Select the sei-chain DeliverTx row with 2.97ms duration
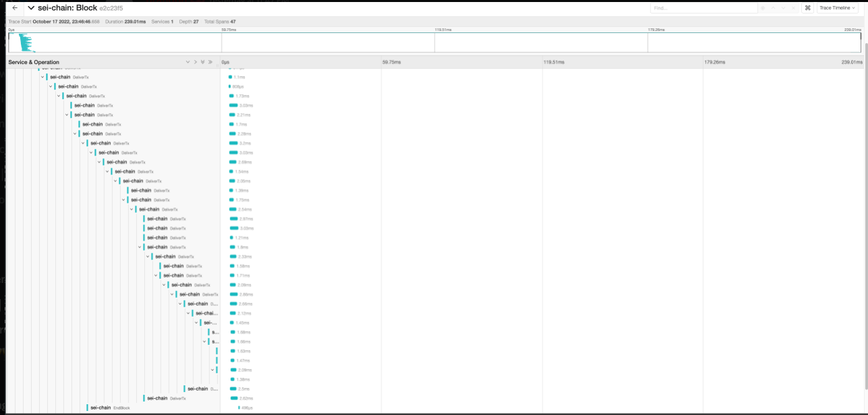 [x=166, y=218]
